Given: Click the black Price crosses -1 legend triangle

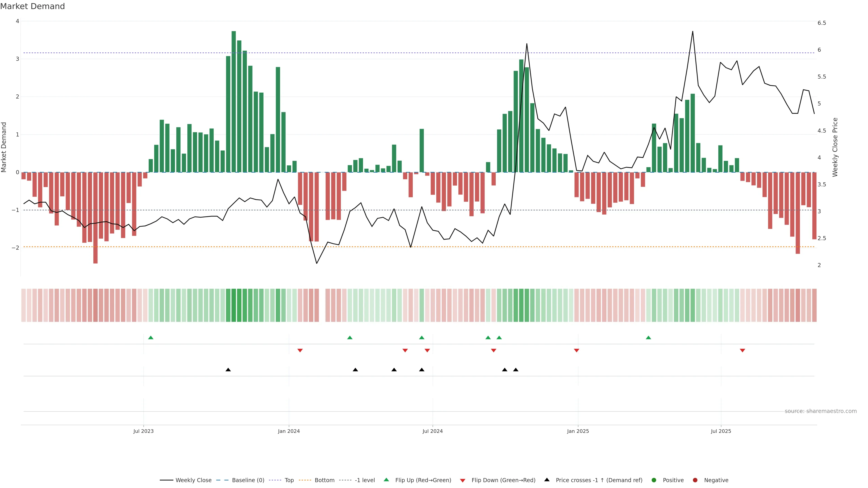Looking at the screenshot, I should 547,480.
